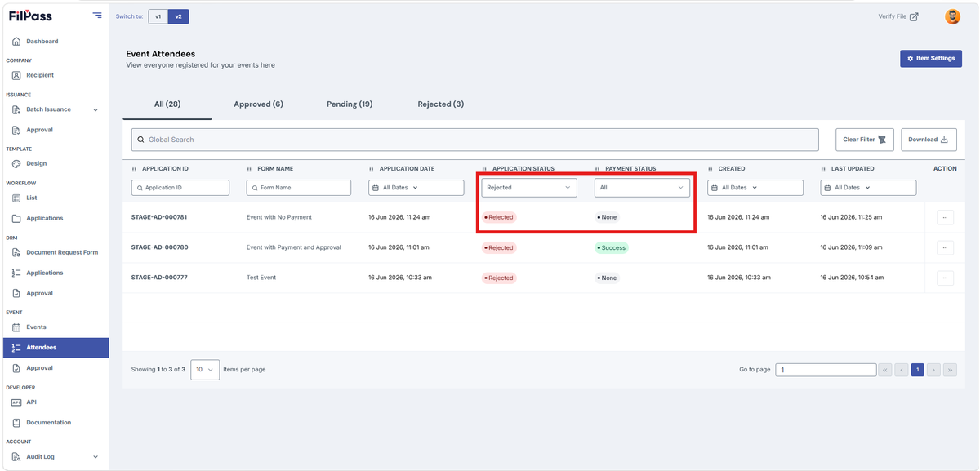The image size is (980, 471).
Task: Open the items per page dropdown
Action: 205,370
